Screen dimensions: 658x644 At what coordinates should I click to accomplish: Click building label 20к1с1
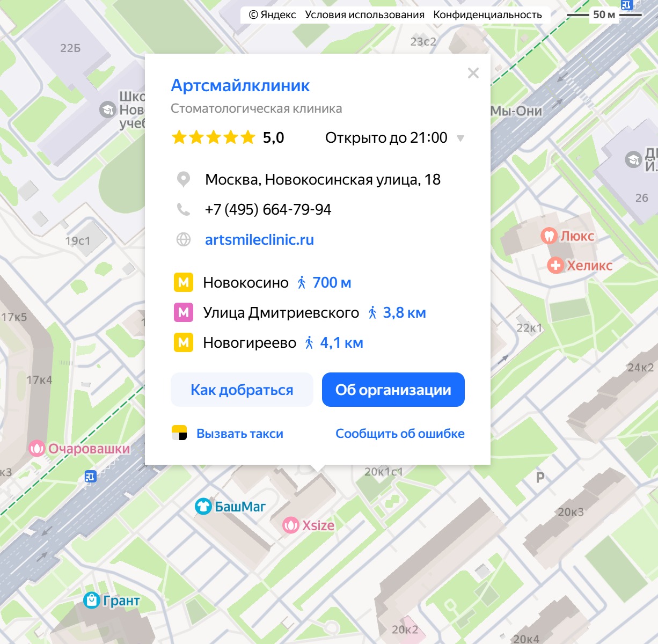click(x=384, y=472)
